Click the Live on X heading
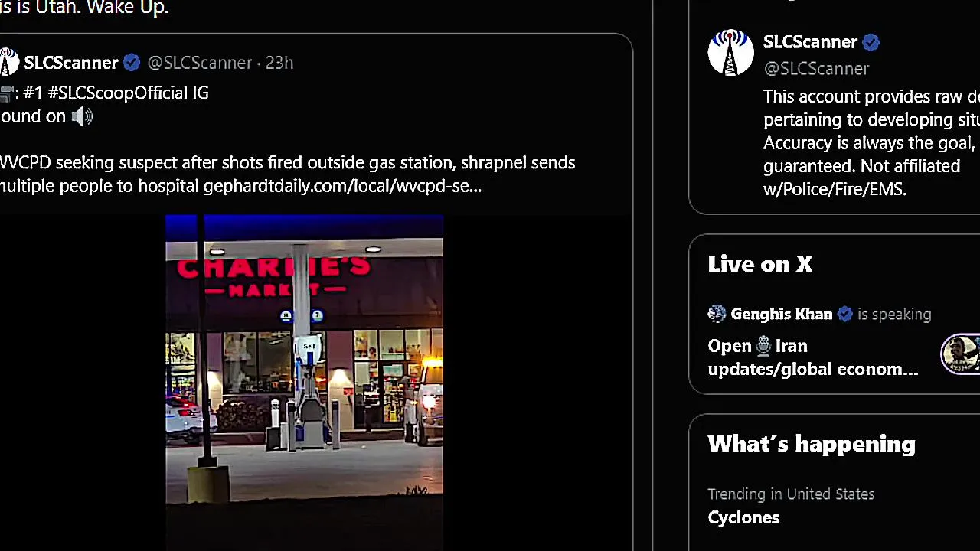 pyautogui.click(x=760, y=264)
